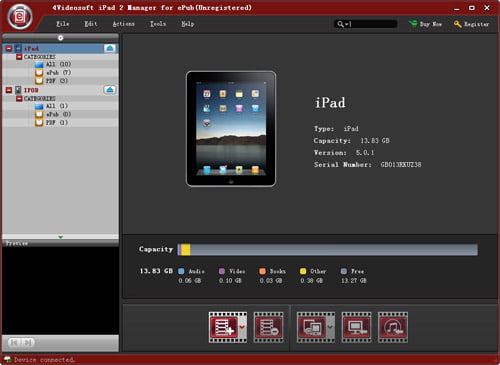Image resolution: width=500 pixels, height=365 pixels.
Task: Click the 'Device connected.' status text
Action: click(x=44, y=360)
